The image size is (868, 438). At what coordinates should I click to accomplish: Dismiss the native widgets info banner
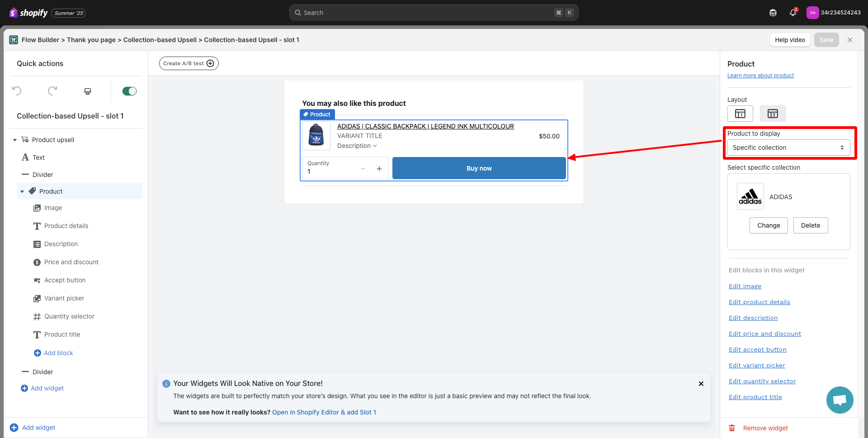point(701,384)
